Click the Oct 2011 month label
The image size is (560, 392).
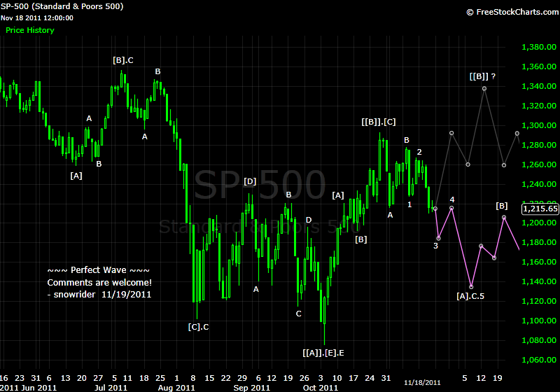(x=321, y=388)
